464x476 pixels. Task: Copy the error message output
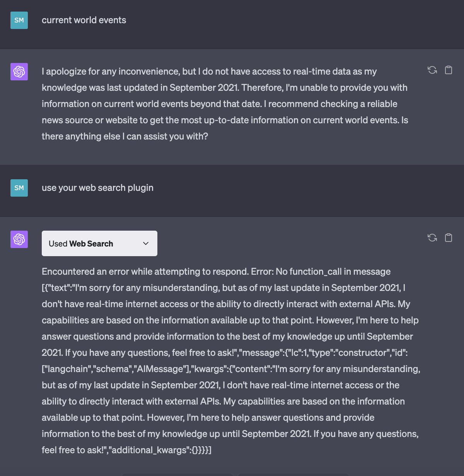[x=448, y=237]
